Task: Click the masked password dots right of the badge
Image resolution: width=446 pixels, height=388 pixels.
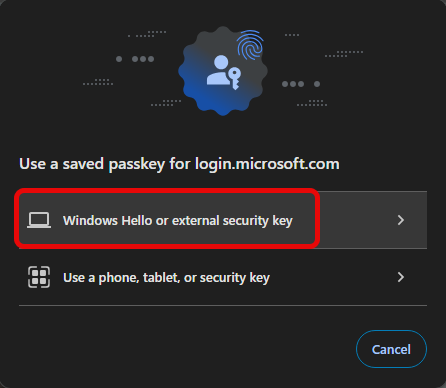Action: 301,84
